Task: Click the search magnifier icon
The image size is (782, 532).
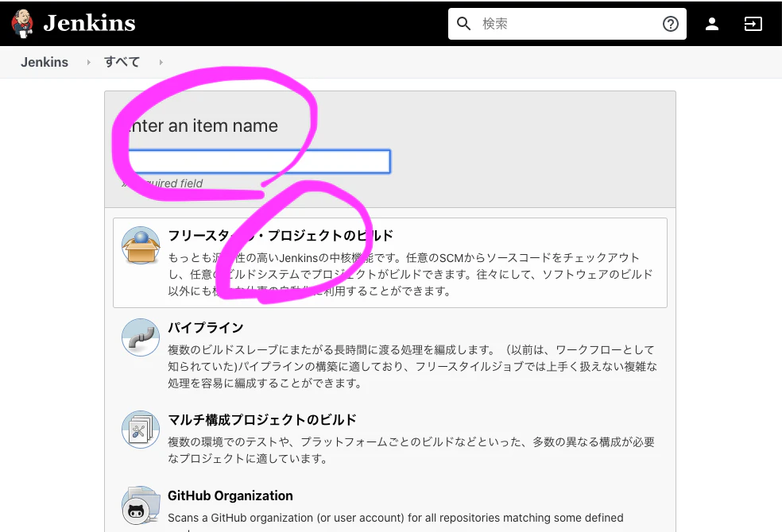Action: (463, 23)
